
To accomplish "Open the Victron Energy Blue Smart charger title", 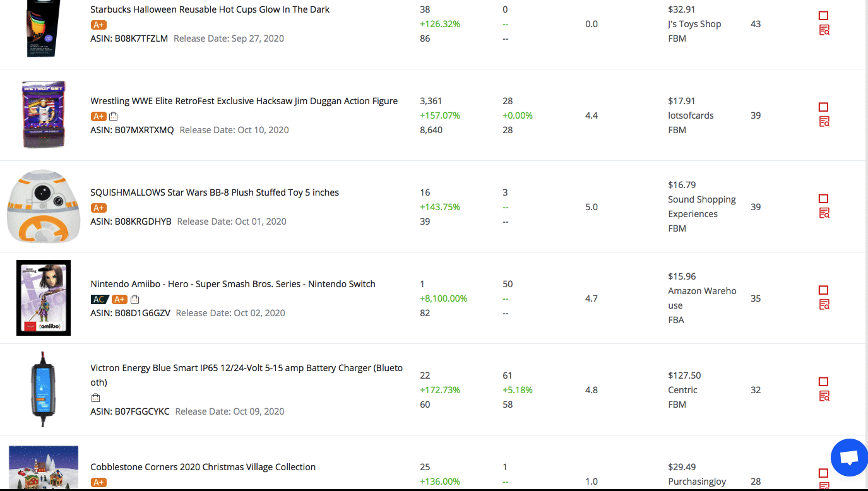I will point(247,375).
